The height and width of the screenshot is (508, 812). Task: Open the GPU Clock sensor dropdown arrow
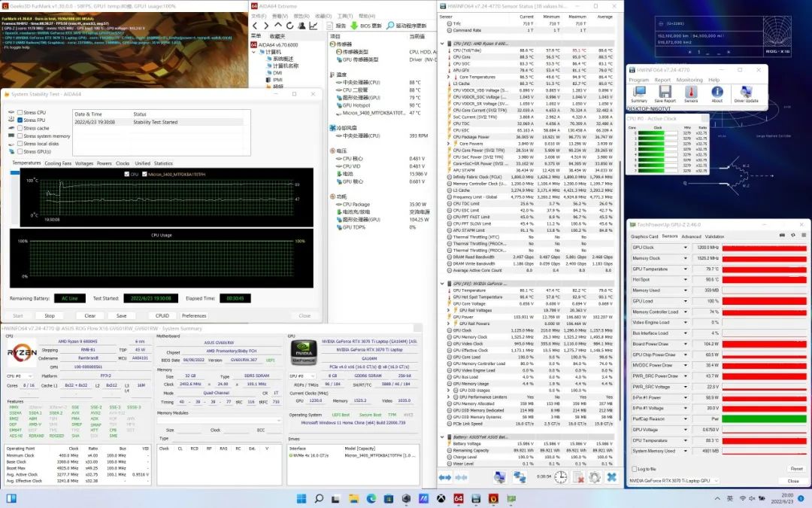pos(685,248)
